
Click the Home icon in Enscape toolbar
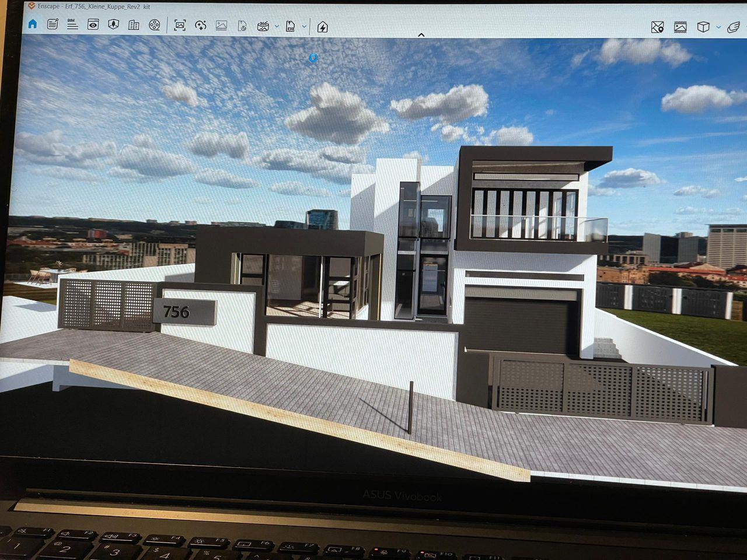point(33,24)
